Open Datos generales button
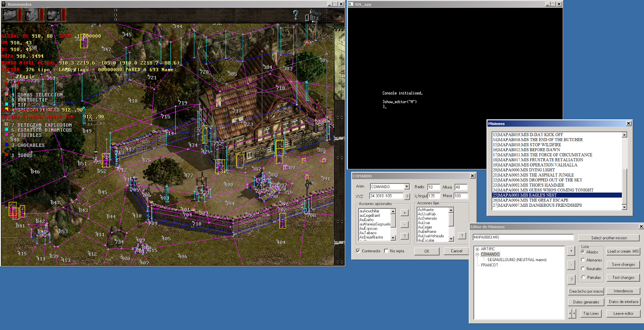 [586, 302]
